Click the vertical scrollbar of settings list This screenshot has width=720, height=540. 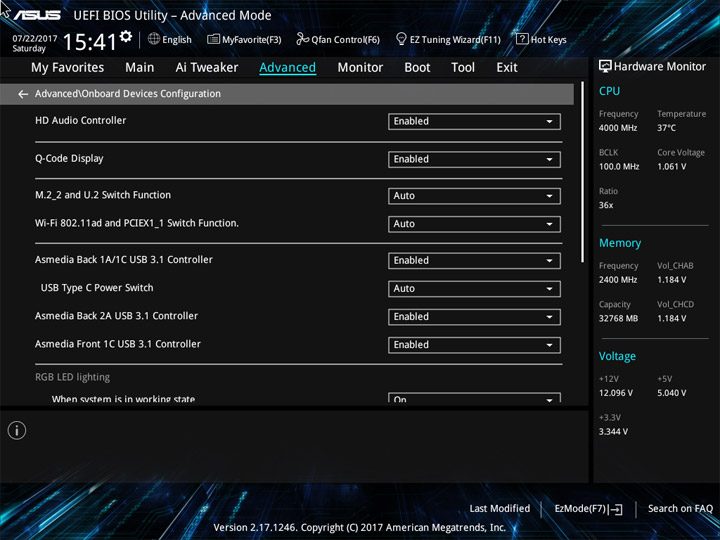(582, 172)
